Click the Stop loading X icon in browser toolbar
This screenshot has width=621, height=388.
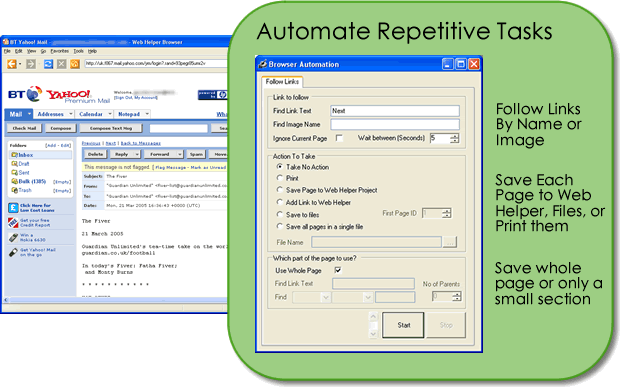(61, 64)
